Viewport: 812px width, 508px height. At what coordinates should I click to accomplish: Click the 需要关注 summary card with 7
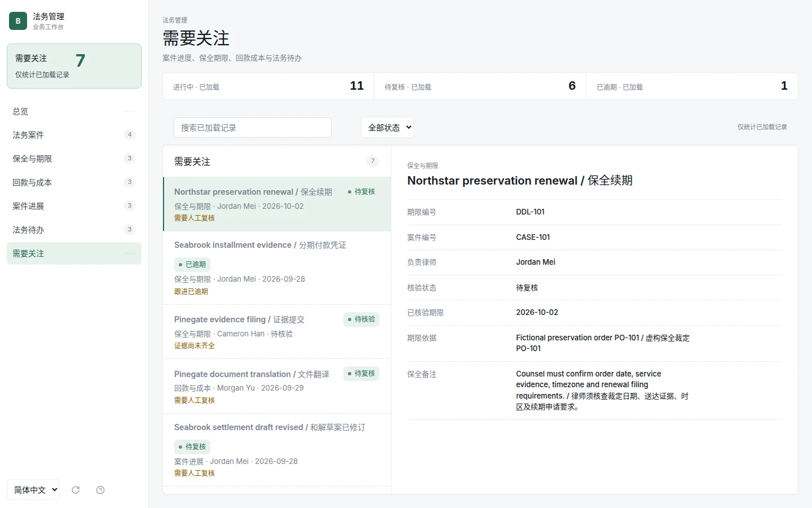coord(74,66)
